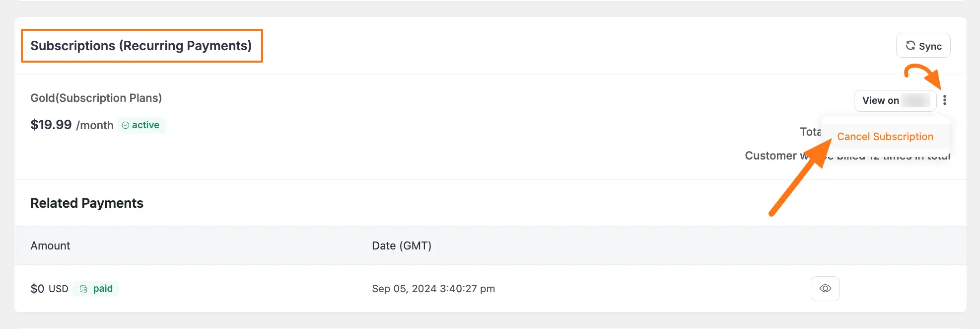Click the check icon in active badge
This screenshot has width=980, height=329.
coord(126,125)
